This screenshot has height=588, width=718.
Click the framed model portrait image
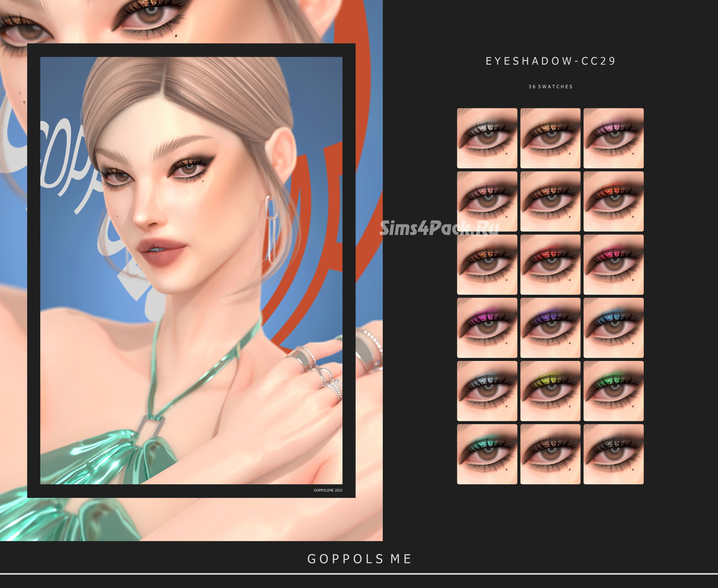[x=191, y=270]
